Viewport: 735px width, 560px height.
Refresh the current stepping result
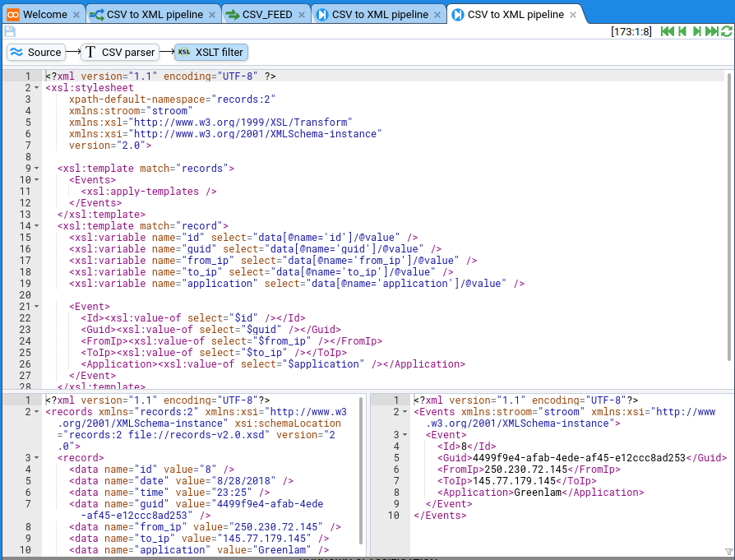click(726, 31)
